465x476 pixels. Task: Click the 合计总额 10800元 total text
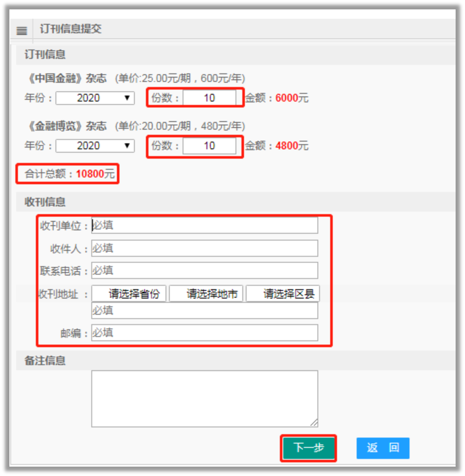70,174
